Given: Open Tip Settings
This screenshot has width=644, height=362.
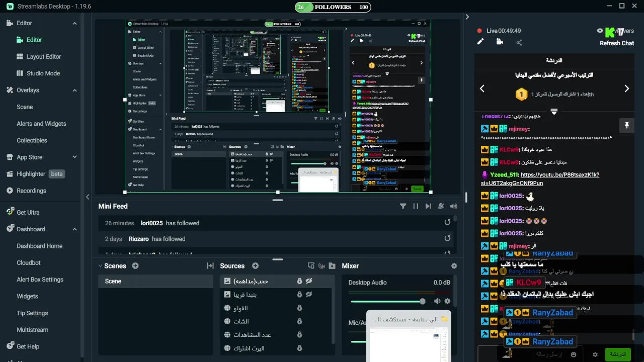Looking at the screenshot, I should pyautogui.click(x=32, y=313).
